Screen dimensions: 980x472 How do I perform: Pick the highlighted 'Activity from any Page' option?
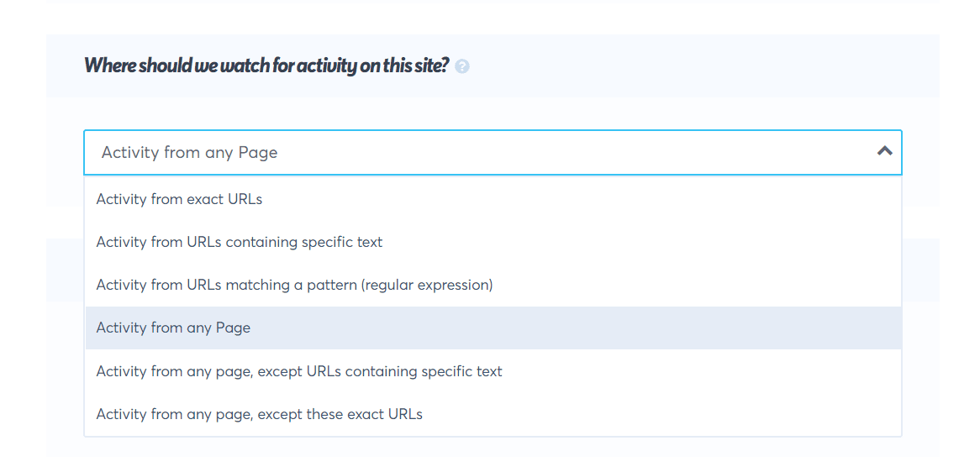(173, 328)
